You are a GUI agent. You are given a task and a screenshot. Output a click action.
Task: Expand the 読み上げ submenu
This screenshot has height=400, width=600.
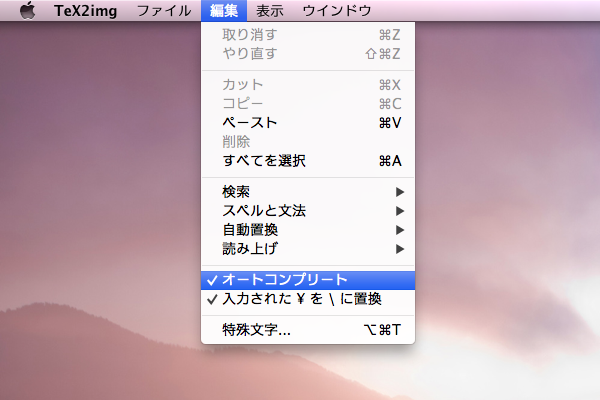pyautogui.click(x=308, y=249)
